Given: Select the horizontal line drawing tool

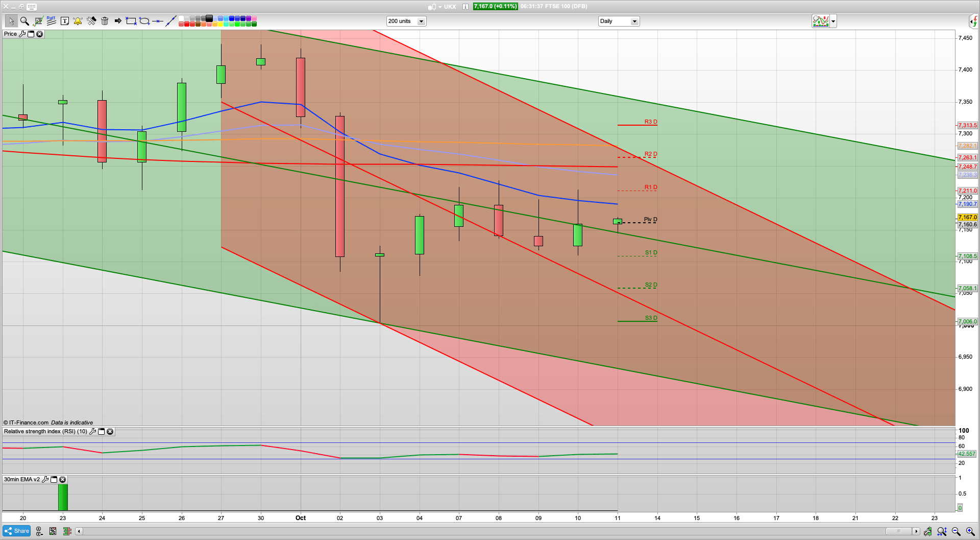Looking at the screenshot, I should coord(158,21).
